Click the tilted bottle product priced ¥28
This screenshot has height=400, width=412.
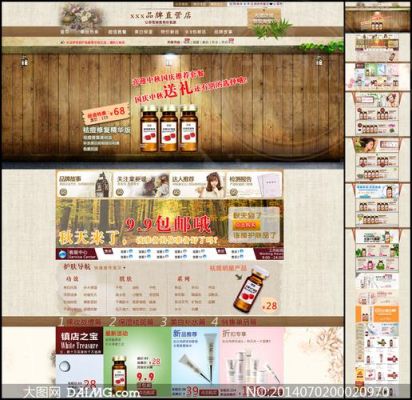(x=250, y=289)
